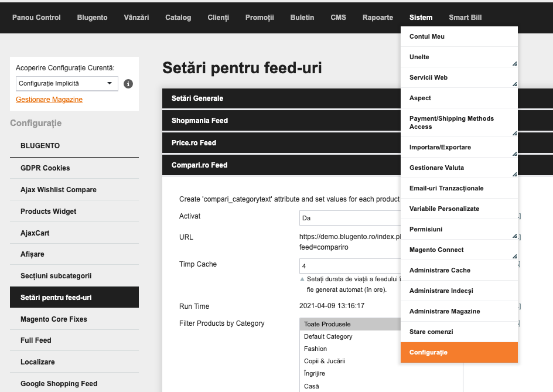Expand the Importare/Exportare submenu

[x=459, y=147]
